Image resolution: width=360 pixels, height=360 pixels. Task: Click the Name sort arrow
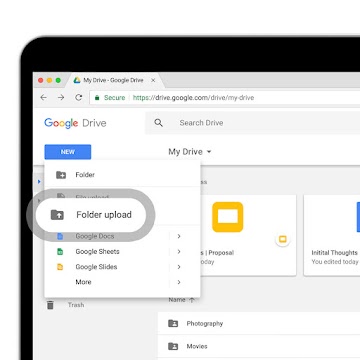[192, 300]
